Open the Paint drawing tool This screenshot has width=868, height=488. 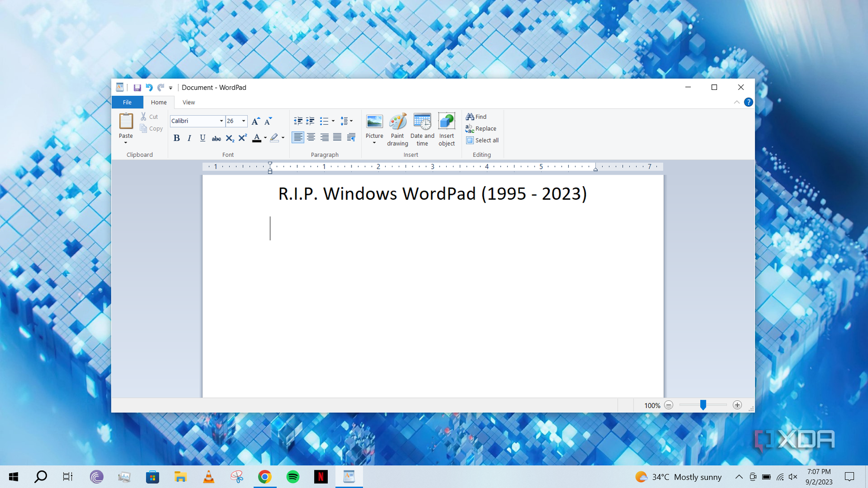pyautogui.click(x=398, y=129)
